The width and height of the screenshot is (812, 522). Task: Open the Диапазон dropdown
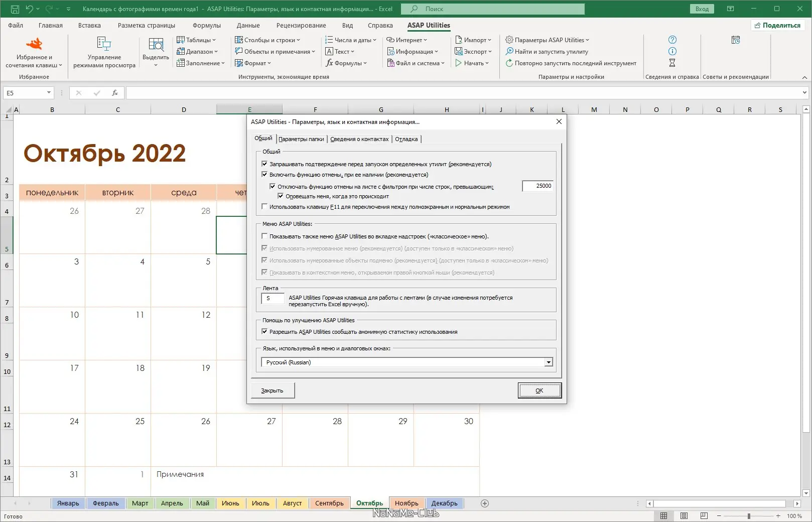coord(197,51)
